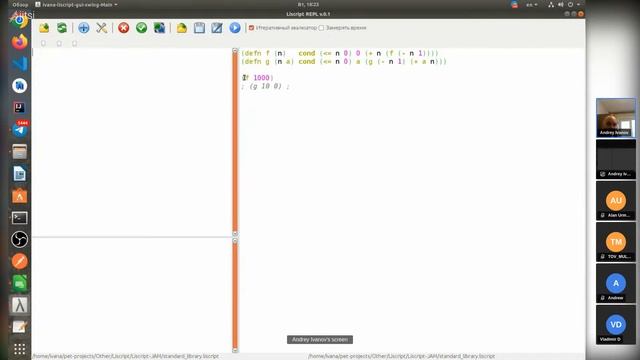Select the TM participant avatar

[x=616, y=242]
